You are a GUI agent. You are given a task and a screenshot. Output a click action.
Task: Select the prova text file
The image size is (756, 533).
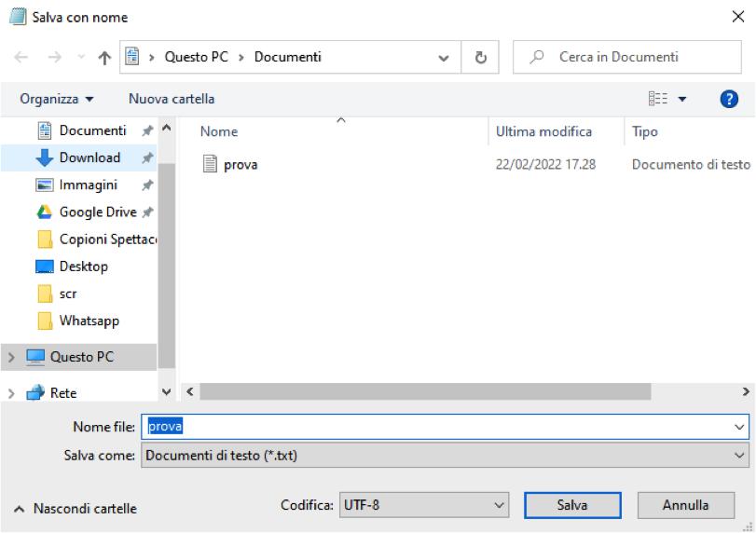click(x=241, y=165)
